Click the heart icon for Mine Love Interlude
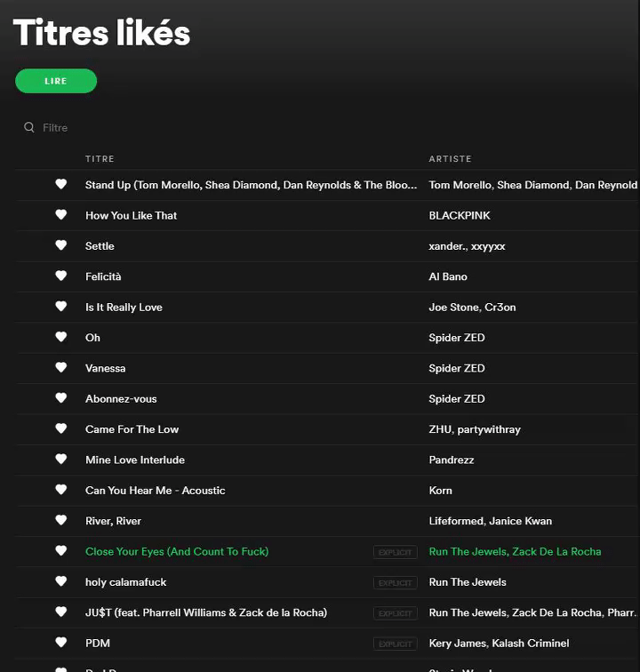 (60, 459)
